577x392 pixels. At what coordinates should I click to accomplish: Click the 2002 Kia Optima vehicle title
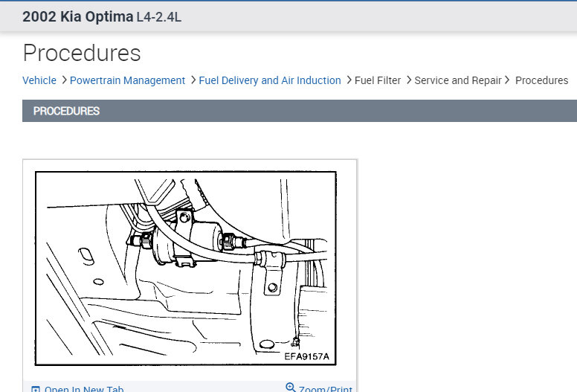[x=77, y=17]
